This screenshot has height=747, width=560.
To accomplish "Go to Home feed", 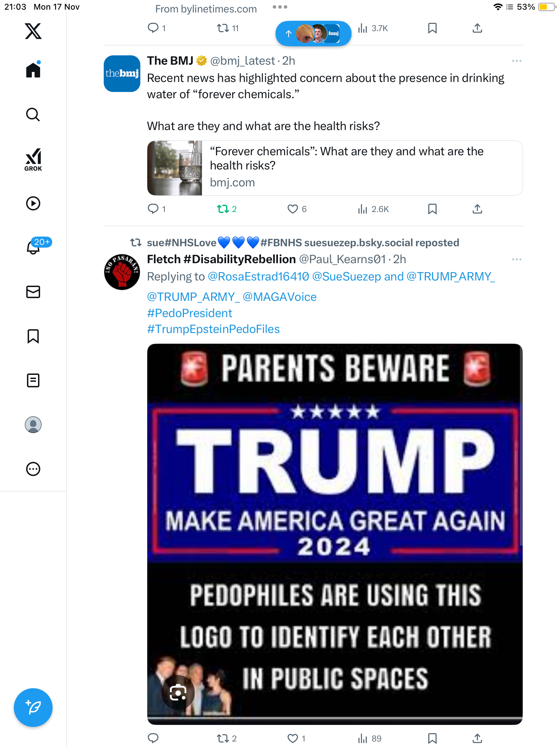I will pos(33,70).
